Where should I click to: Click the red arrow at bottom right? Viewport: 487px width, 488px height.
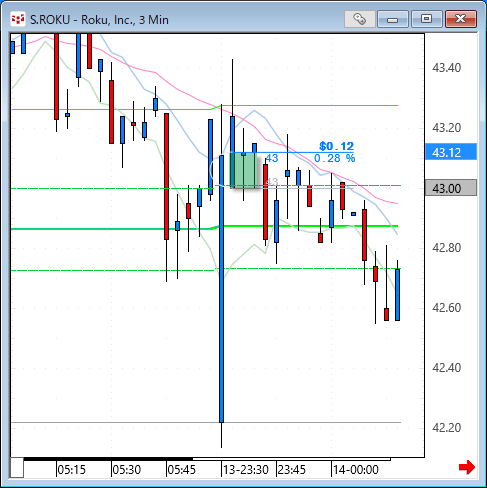click(467, 467)
